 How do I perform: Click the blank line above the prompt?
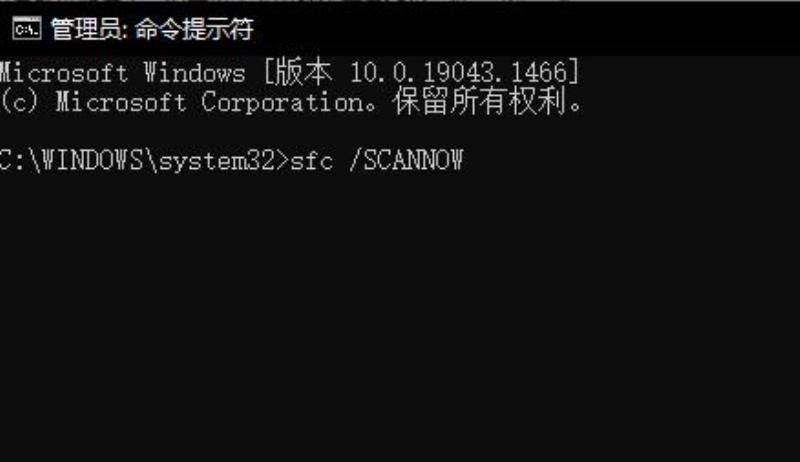(x=400, y=132)
